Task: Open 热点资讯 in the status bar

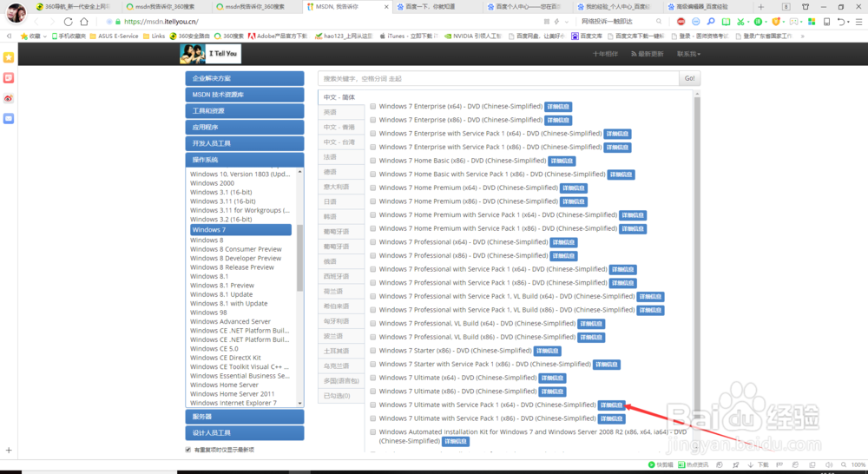Action: [693, 464]
